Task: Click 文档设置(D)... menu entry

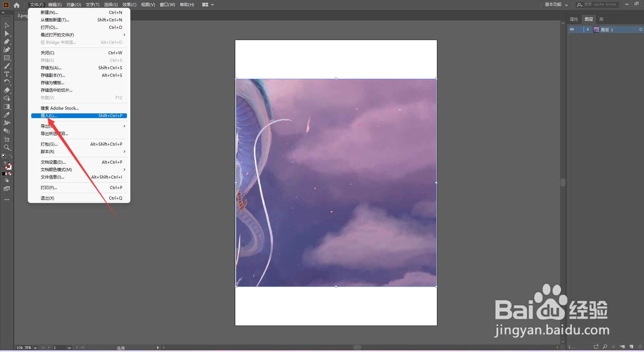Action: (79, 162)
